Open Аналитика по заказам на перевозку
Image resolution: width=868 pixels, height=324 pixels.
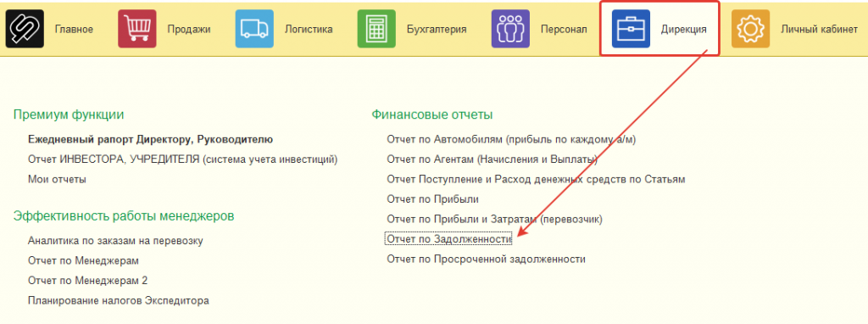pyautogui.click(x=115, y=240)
